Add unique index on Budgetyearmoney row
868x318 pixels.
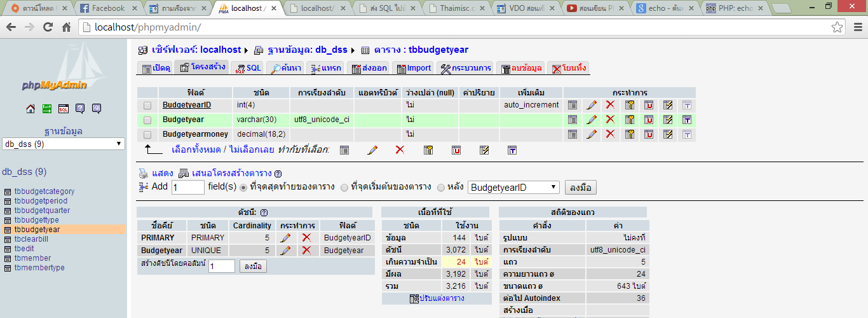click(x=649, y=134)
